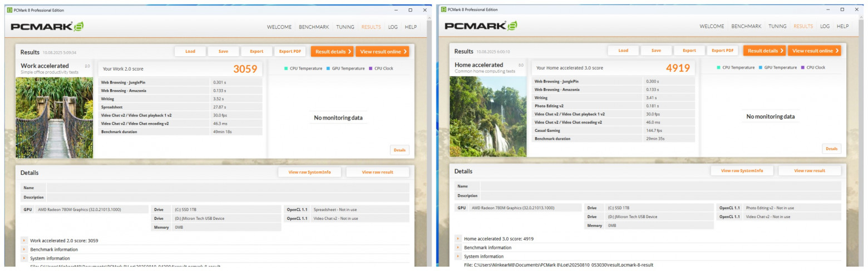Viewport: 868px width, 271px height.
Task: Export PDF of the Work accelerated result
Action: pos(290,51)
